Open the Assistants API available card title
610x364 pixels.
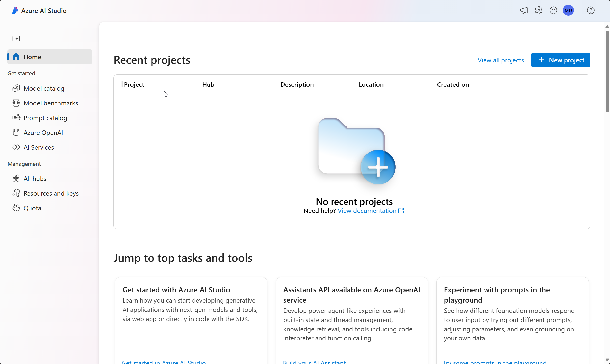(x=352, y=295)
